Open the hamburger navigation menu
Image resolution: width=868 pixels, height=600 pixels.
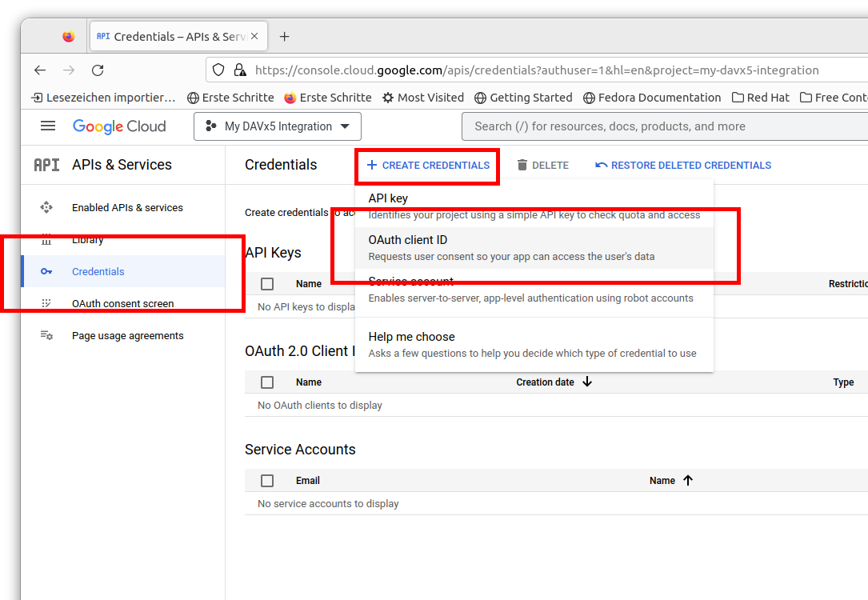[48, 126]
